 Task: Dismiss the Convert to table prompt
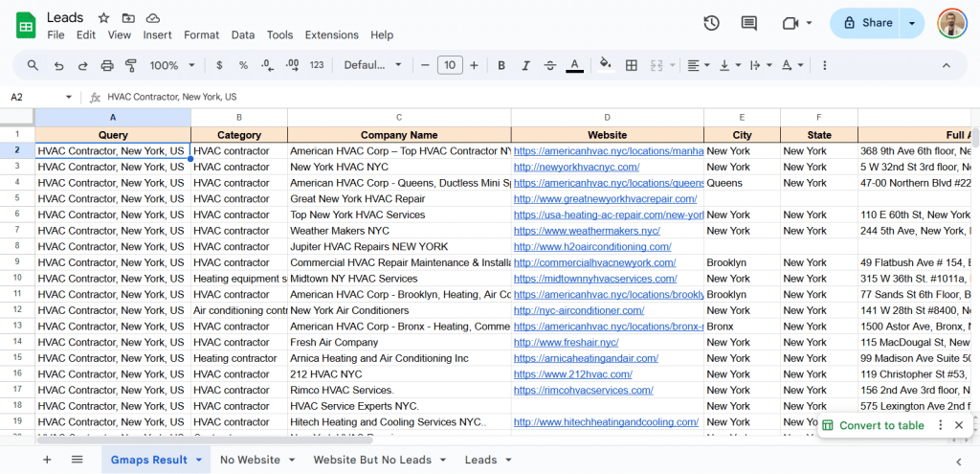(x=959, y=425)
